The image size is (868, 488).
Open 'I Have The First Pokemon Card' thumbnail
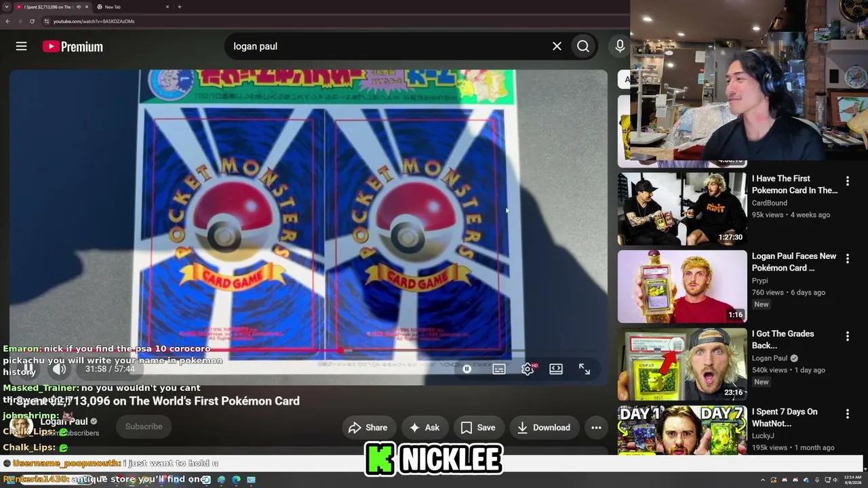click(x=682, y=209)
